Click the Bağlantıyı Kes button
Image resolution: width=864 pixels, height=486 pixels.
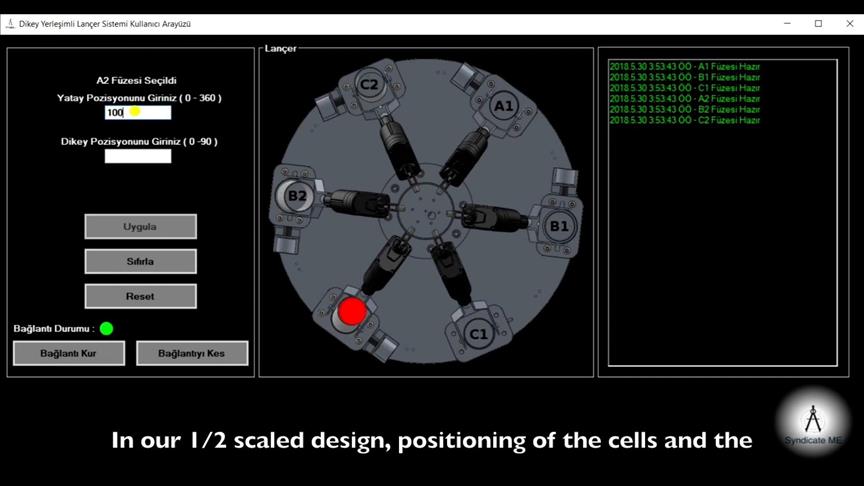tap(192, 353)
